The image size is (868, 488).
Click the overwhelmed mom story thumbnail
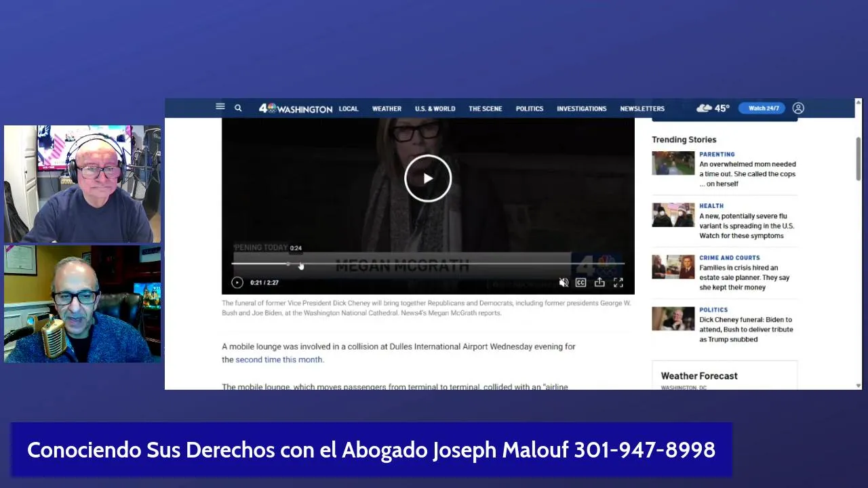[673, 163]
